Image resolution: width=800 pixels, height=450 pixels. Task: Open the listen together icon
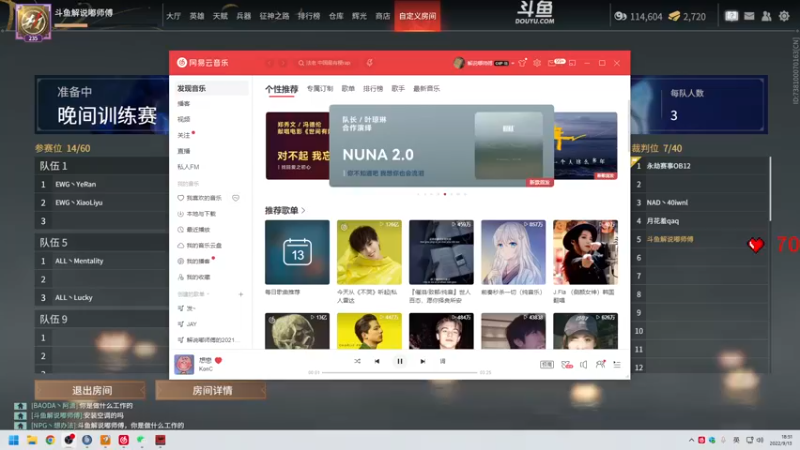(601, 364)
